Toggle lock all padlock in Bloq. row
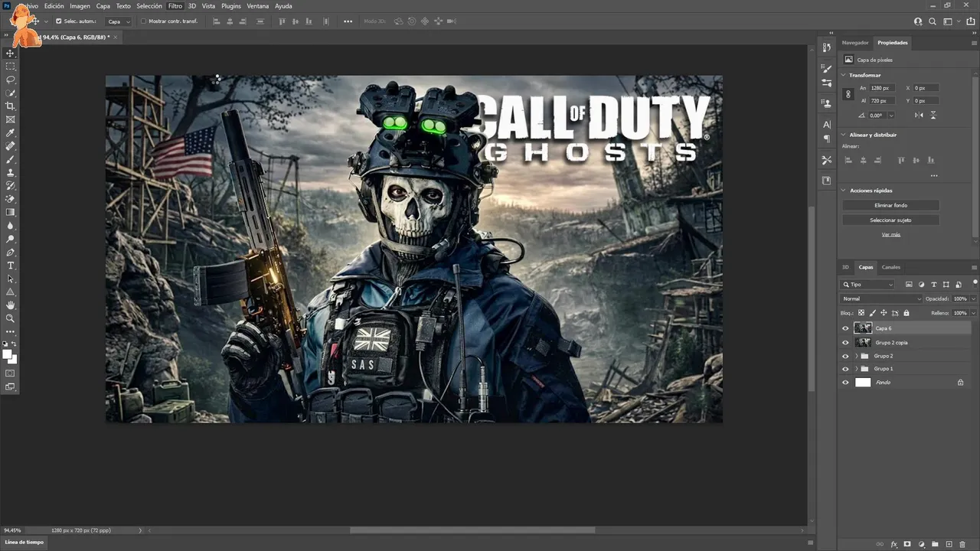The height and width of the screenshot is (551, 980). coord(906,312)
